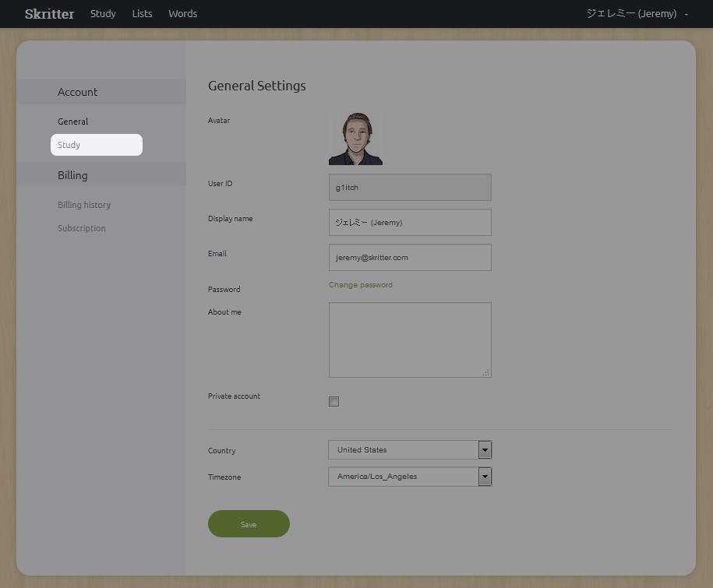Viewport: 713px width, 588px height.
Task: Click the Password label text
Action: point(224,290)
